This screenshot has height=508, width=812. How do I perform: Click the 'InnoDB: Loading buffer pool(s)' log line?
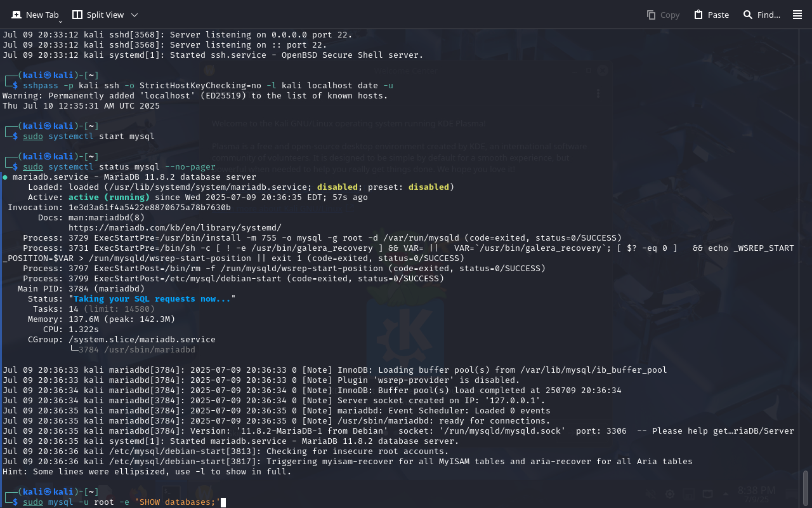(x=335, y=370)
